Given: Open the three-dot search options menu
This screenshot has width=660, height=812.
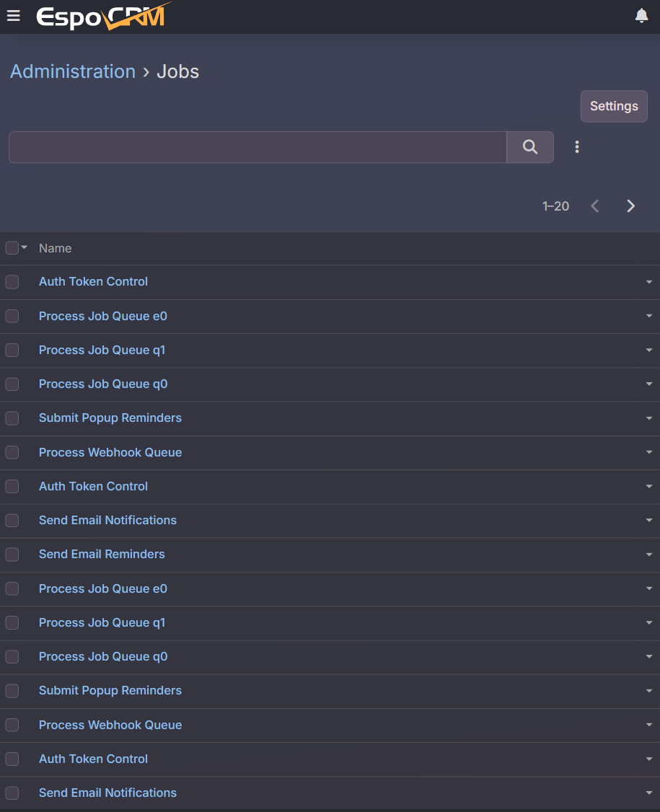Looking at the screenshot, I should pyautogui.click(x=577, y=147).
